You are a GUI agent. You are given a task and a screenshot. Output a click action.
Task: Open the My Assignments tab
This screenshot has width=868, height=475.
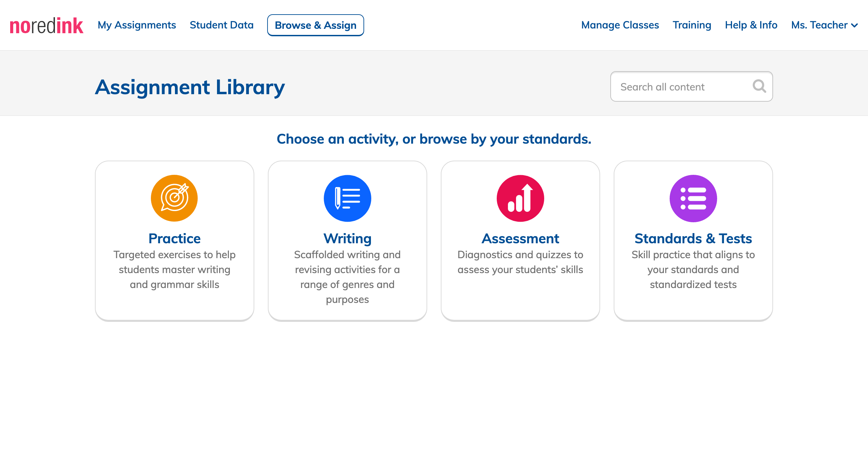[137, 25]
